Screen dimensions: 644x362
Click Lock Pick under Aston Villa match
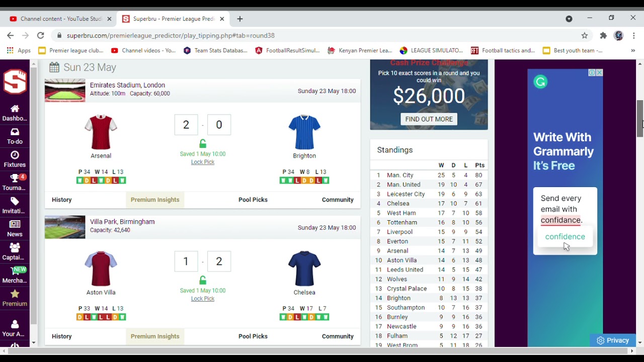tap(203, 299)
